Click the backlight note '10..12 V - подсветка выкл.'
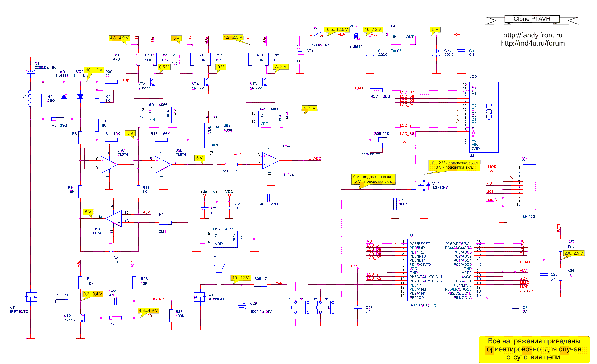597x364 pixels. (x=454, y=165)
